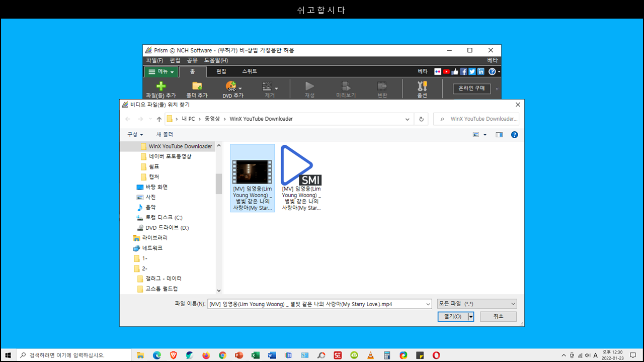
Task: Click the change view icon
Action: pos(476,135)
